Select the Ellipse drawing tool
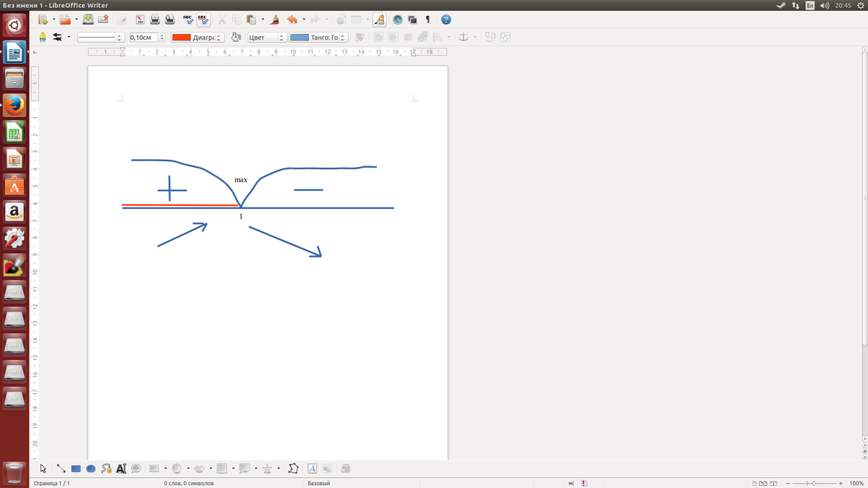This screenshot has width=868, height=488. tap(91, 468)
